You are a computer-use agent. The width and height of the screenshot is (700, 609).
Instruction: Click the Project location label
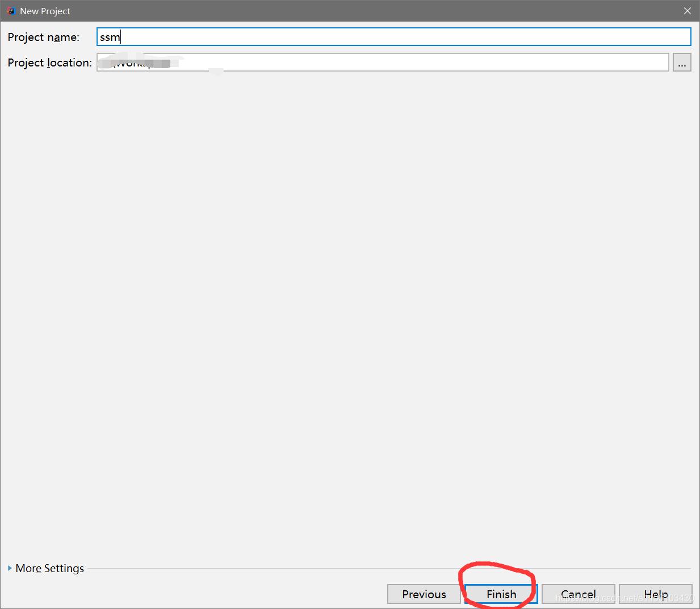tap(50, 62)
